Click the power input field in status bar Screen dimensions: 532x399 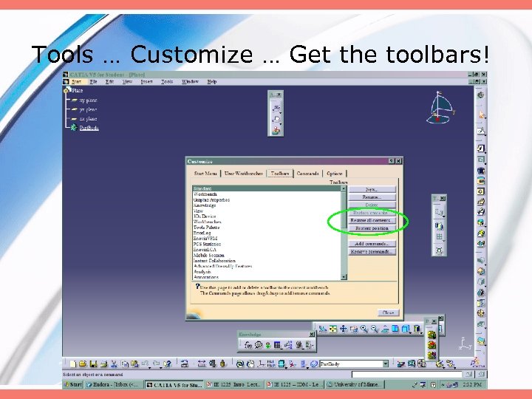click(406, 375)
